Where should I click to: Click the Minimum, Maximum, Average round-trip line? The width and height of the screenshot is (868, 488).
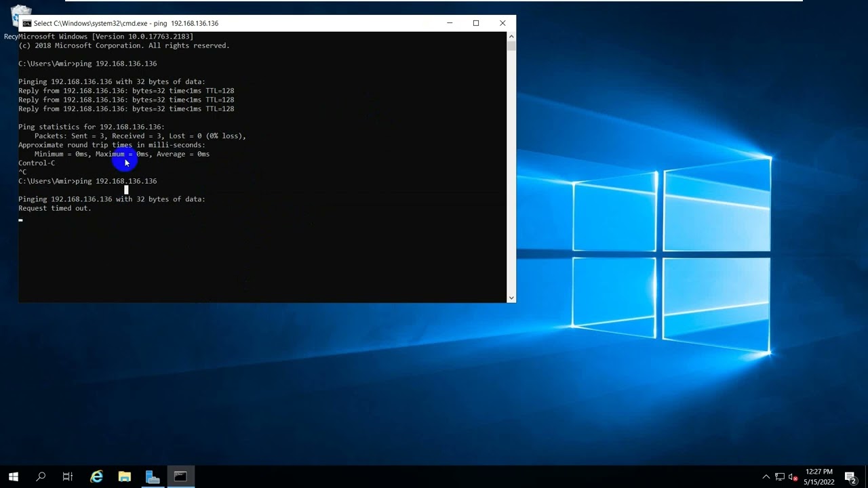pos(122,154)
